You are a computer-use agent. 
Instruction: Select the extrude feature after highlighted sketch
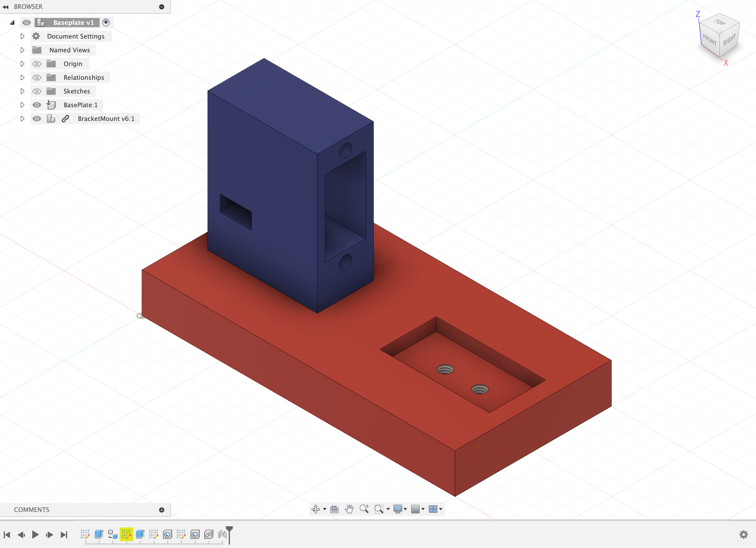[140, 534]
